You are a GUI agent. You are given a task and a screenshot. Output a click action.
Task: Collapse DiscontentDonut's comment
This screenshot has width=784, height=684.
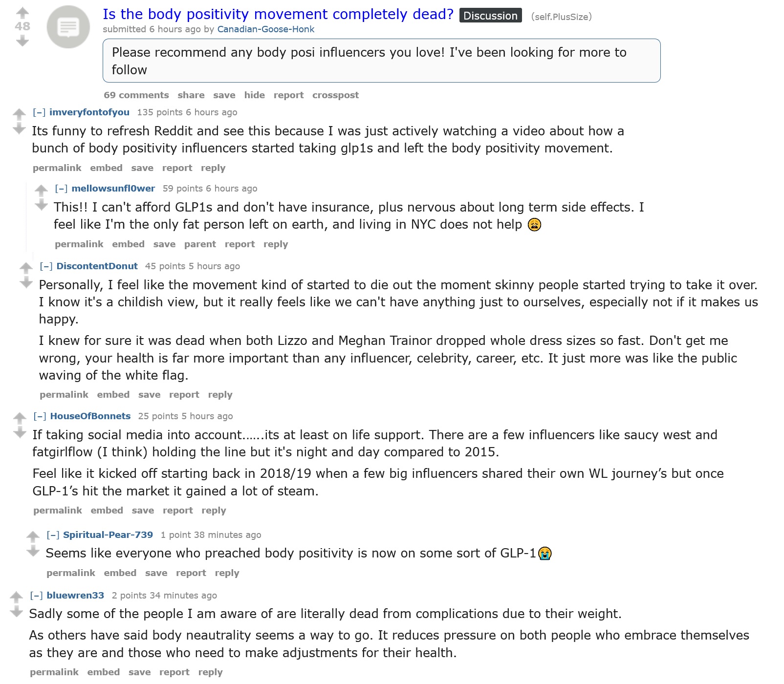click(x=46, y=266)
